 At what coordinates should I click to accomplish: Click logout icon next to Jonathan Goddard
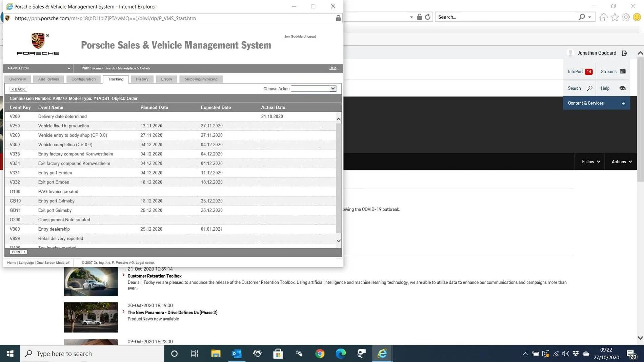624,53
